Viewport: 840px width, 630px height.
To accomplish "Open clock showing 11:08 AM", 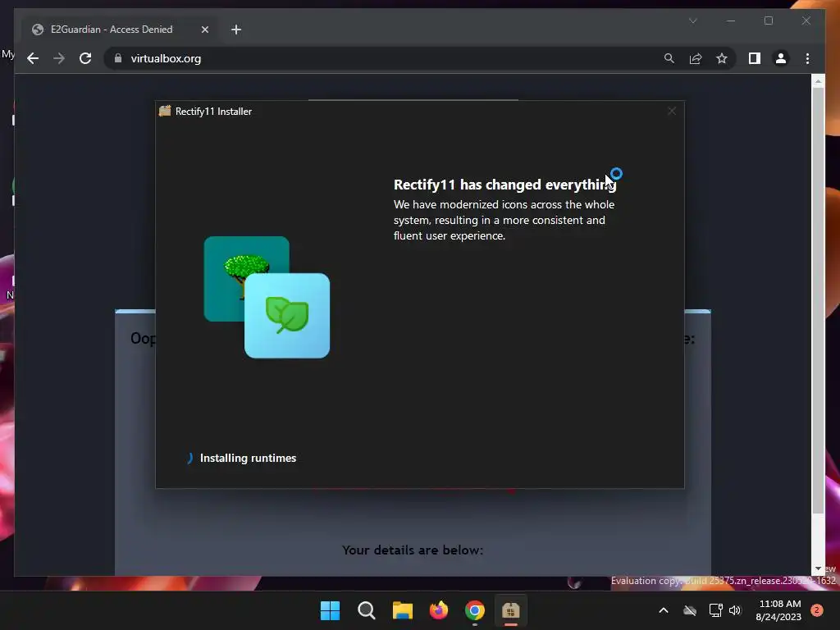I will [779, 610].
